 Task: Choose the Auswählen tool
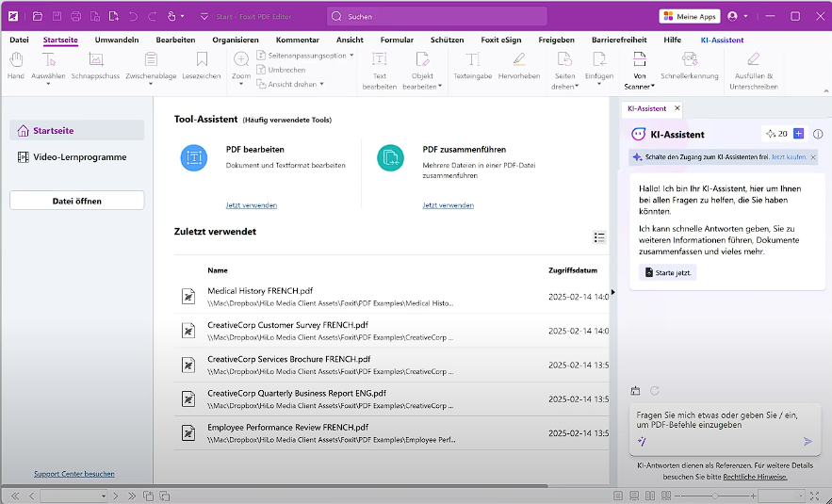pos(48,69)
